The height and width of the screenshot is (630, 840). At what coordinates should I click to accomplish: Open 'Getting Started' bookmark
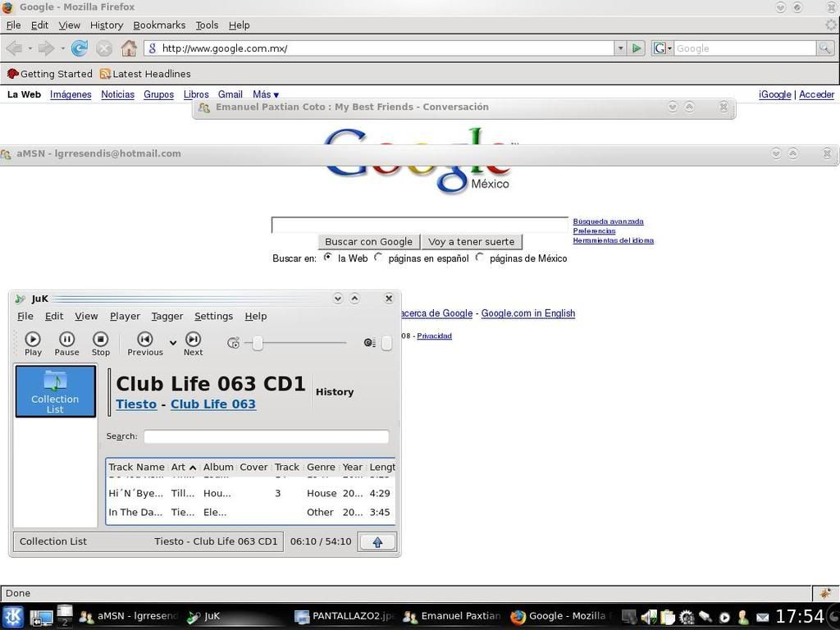tap(49, 74)
